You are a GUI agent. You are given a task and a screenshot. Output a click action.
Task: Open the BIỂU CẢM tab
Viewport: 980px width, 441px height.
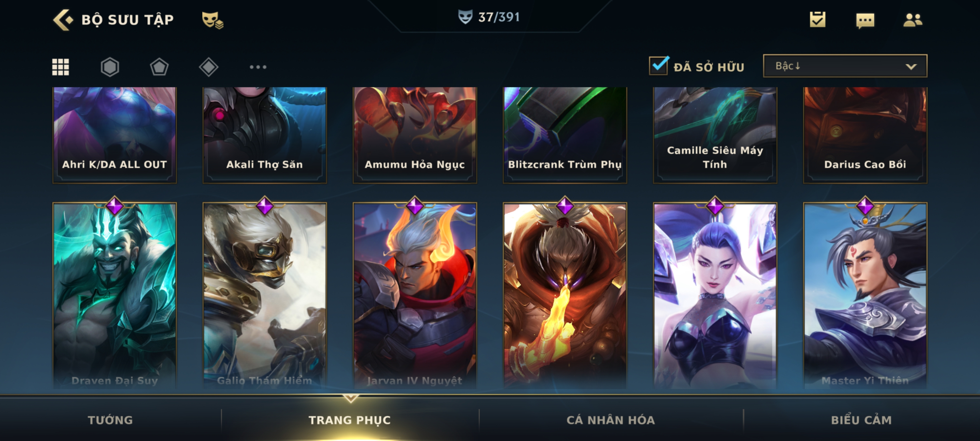[x=861, y=420]
